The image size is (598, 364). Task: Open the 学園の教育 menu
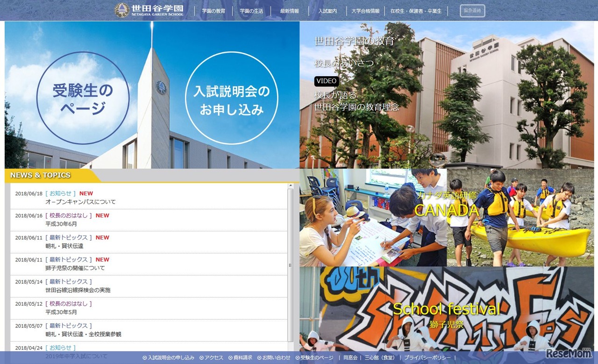(x=214, y=11)
